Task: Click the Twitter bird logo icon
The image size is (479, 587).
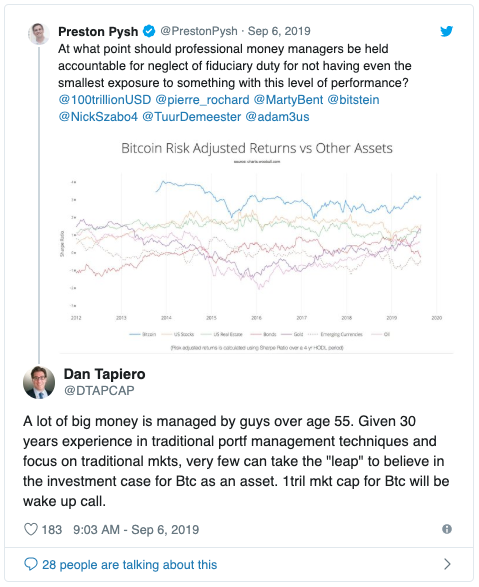Action: coord(446,31)
